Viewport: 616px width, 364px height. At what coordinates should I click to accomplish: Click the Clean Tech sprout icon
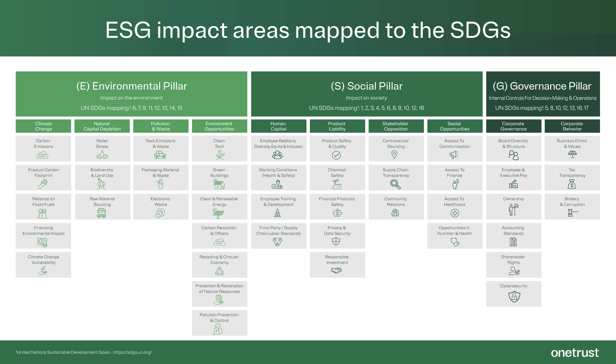coord(219,155)
